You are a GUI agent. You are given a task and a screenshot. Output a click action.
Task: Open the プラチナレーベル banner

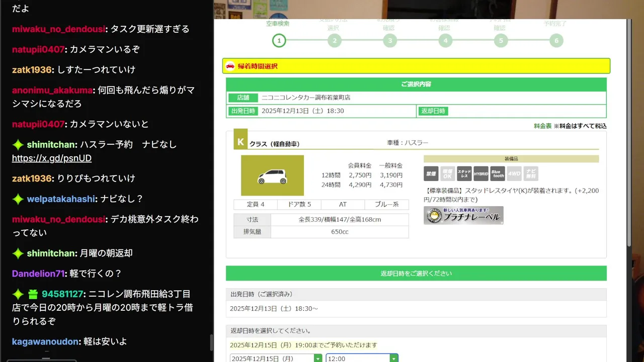pos(463,215)
